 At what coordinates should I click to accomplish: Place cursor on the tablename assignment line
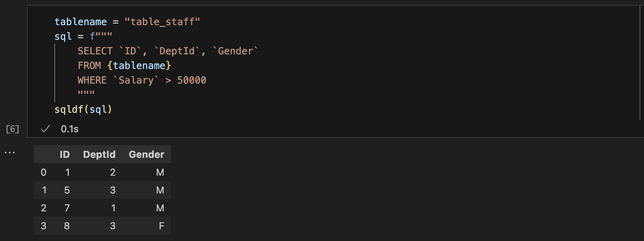pyautogui.click(x=127, y=22)
